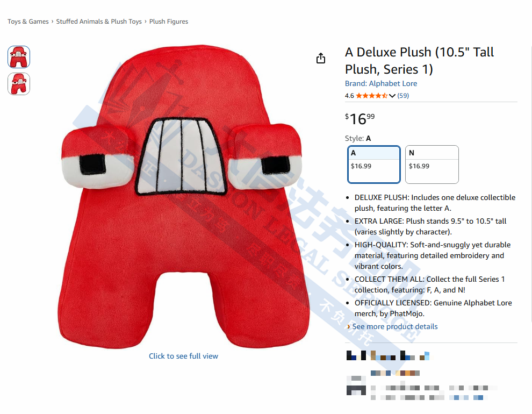The height and width of the screenshot is (414, 532).
Task: Go to Plush Figures breadcrumb
Action: click(x=169, y=22)
